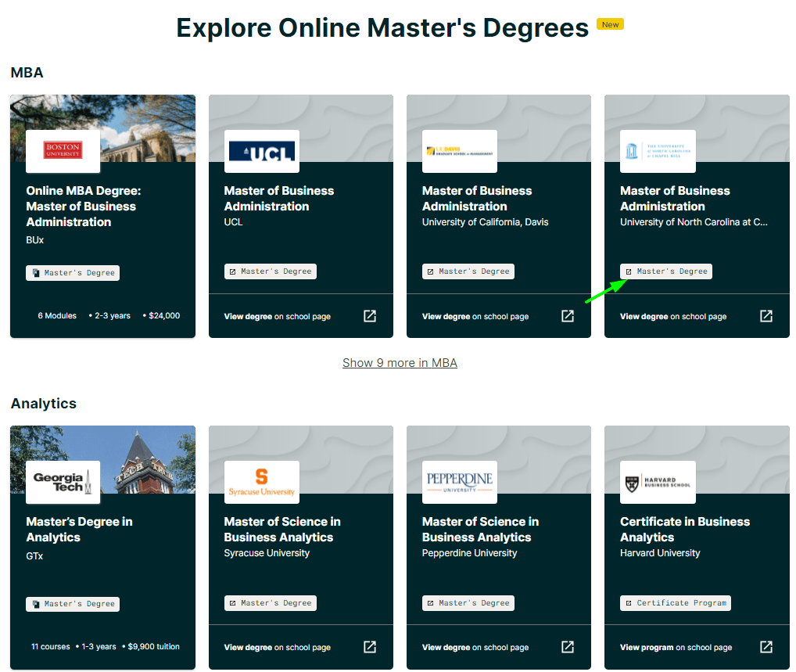Open Certificate in Business Analytics title
The width and height of the screenshot is (796, 672).
click(x=685, y=530)
